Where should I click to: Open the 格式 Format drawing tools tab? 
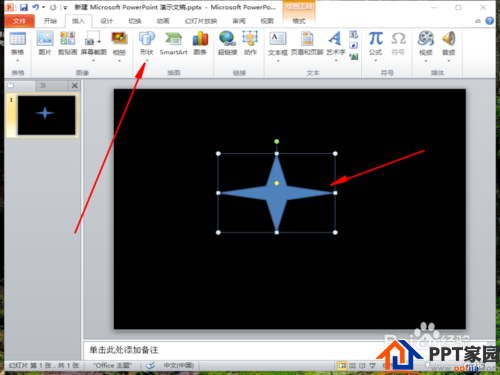299,21
